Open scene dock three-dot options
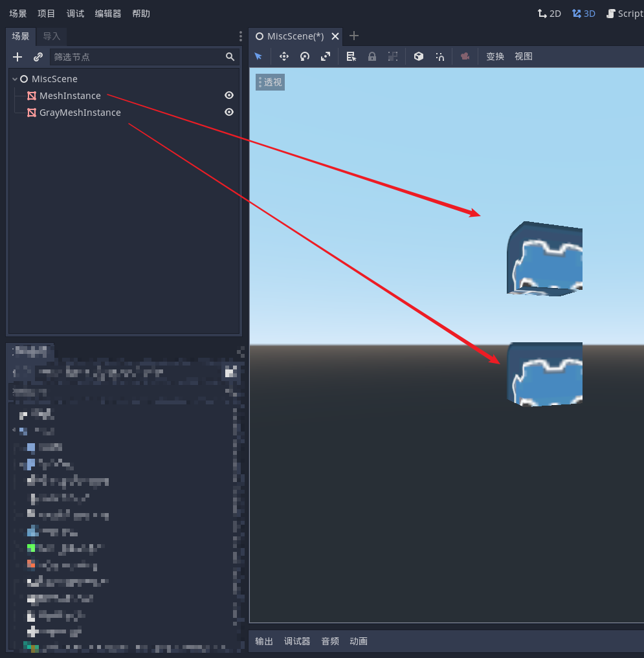 click(x=241, y=36)
